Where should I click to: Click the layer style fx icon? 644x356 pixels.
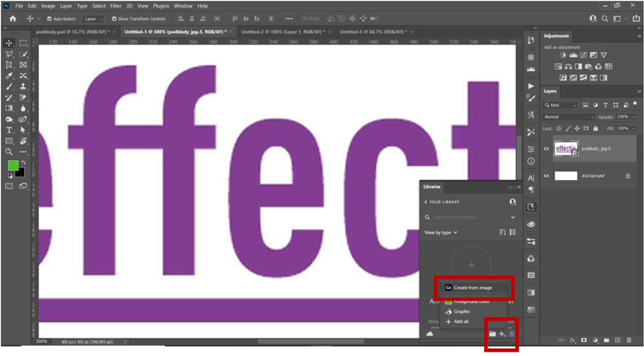tap(573, 340)
